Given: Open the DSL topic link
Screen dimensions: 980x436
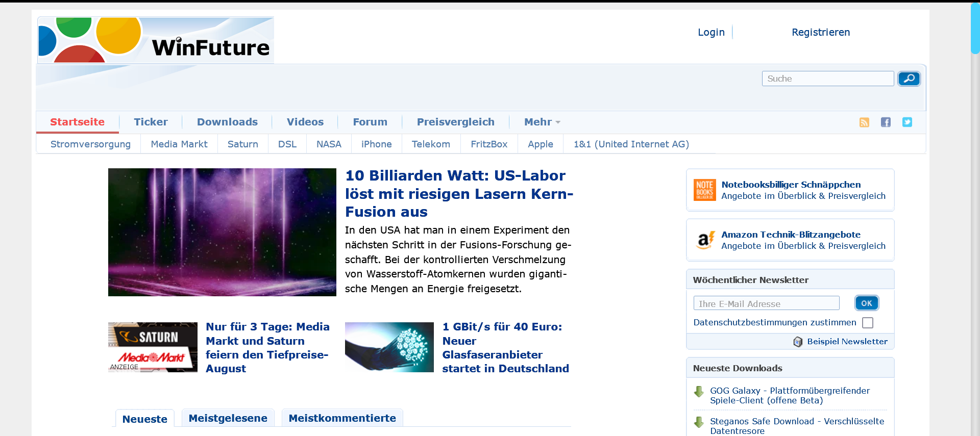Looking at the screenshot, I should coord(287,144).
